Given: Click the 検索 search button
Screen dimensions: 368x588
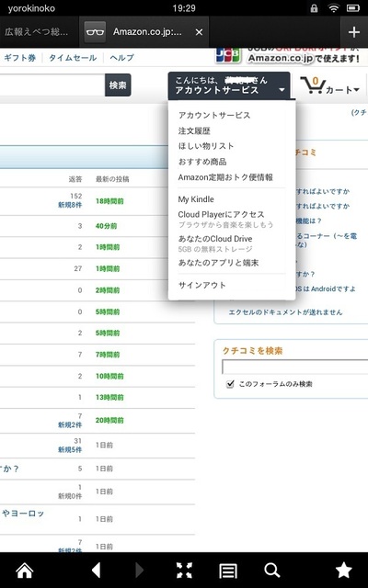Looking at the screenshot, I should click(118, 85).
